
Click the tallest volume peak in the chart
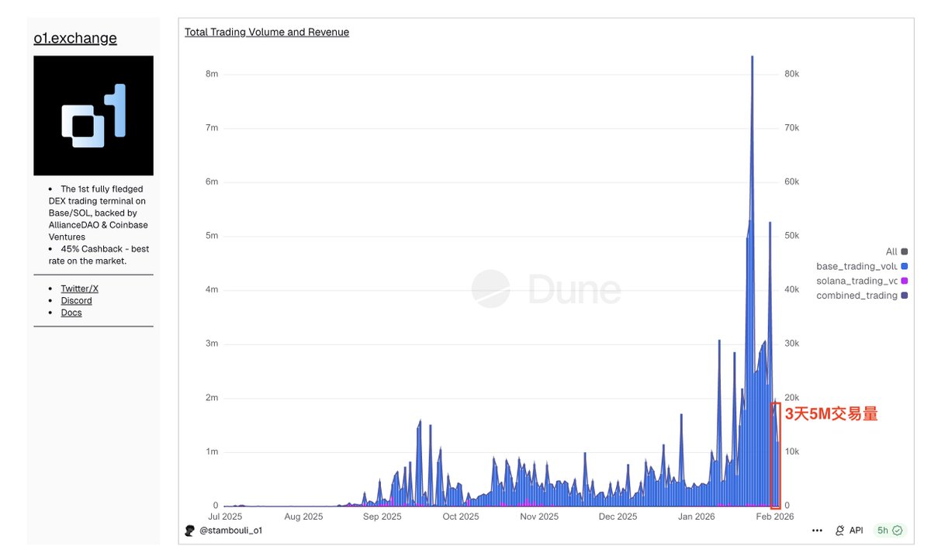(x=752, y=58)
